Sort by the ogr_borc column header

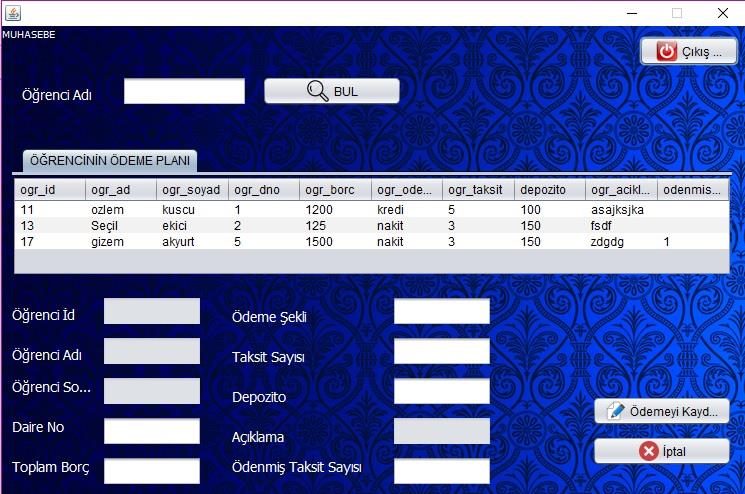coord(335,189)
